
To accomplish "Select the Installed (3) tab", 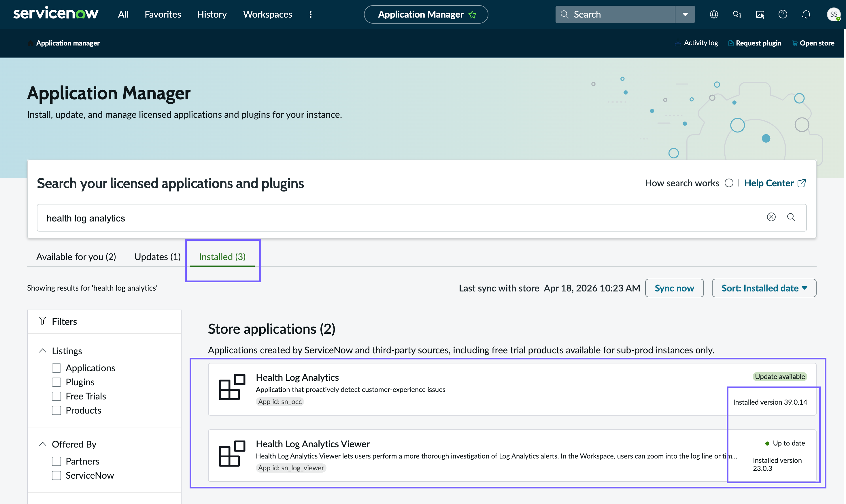I will [222, 257].
